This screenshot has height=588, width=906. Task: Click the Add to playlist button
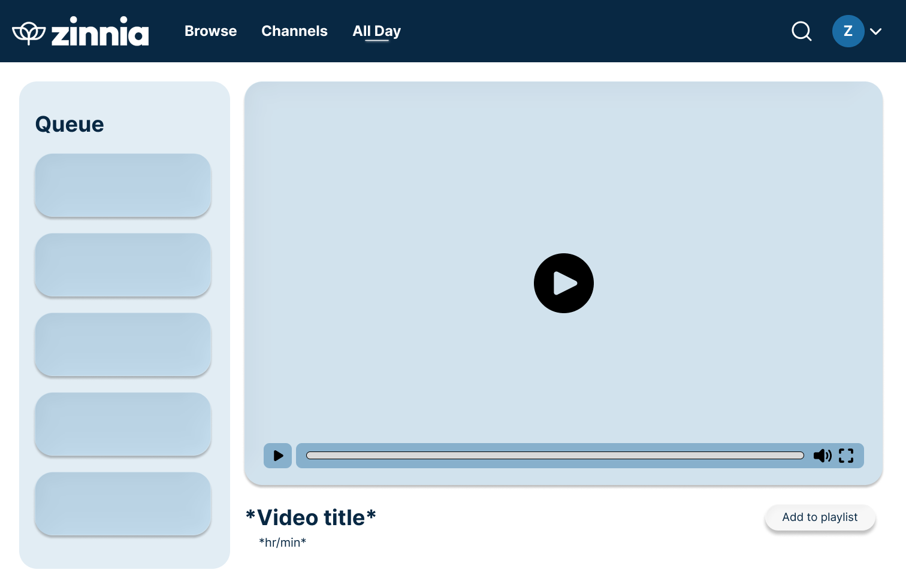coord(820,517)
